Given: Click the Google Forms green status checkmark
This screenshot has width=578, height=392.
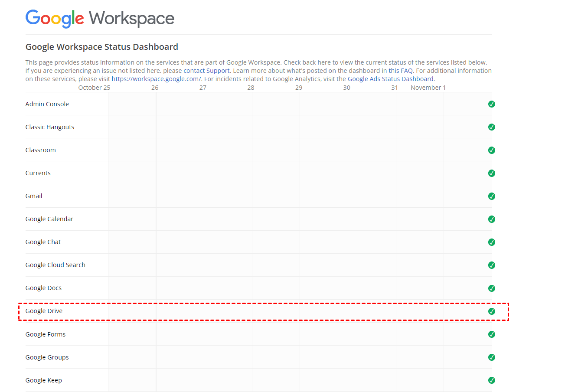Looking at the screenshot, I should click(492, 334).
